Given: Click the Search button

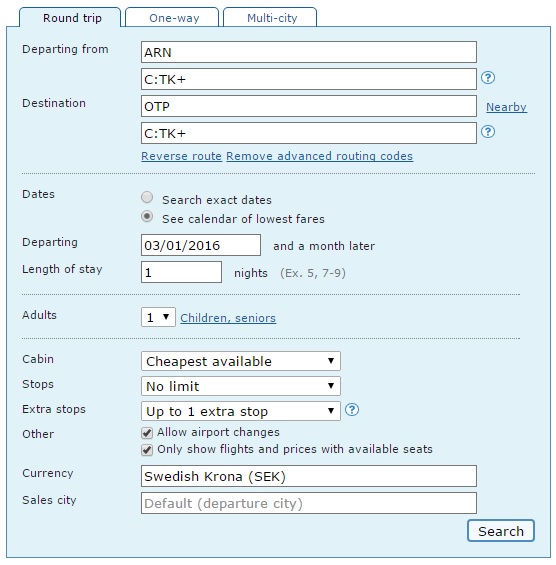Looking at the screenshot, I should point(501,531).
